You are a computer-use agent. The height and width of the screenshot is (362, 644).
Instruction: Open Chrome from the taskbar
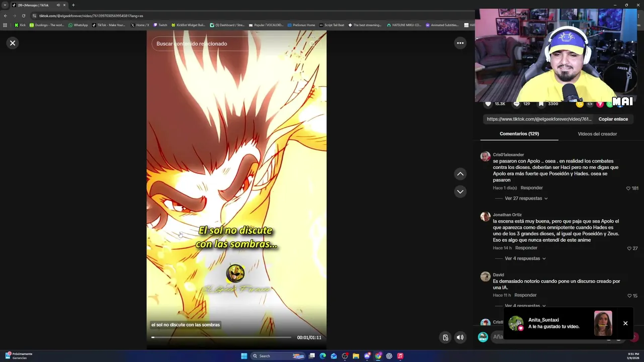(378, 356)
